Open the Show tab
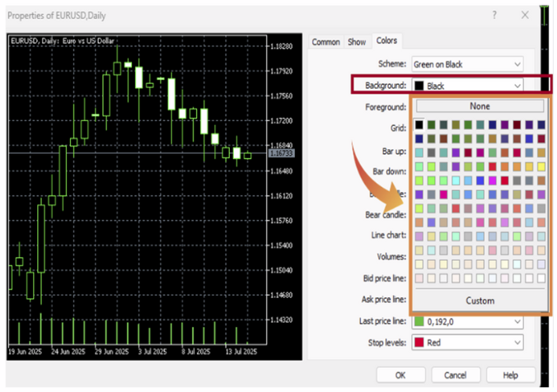 coord(357,42)
